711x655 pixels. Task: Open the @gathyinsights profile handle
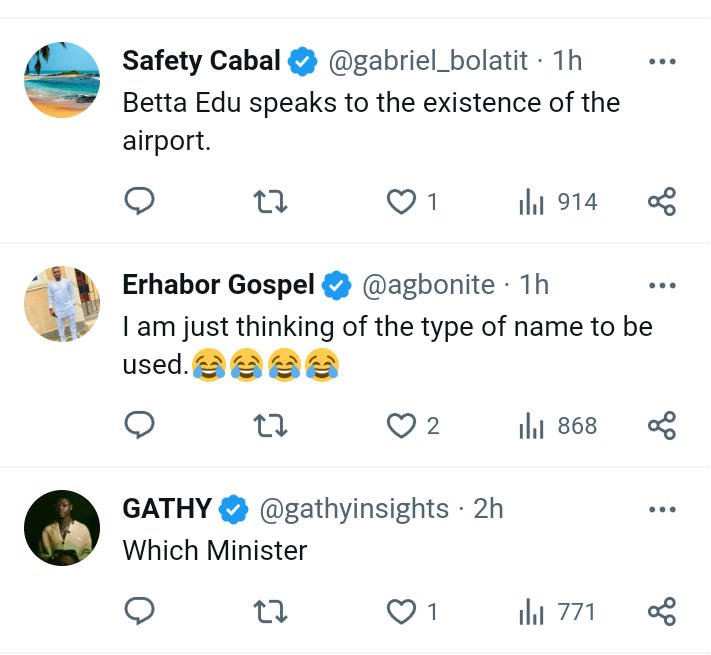pos(354,509)
